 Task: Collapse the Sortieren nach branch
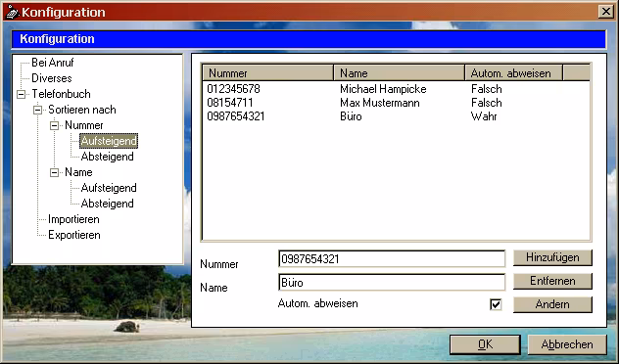(38, 110)
